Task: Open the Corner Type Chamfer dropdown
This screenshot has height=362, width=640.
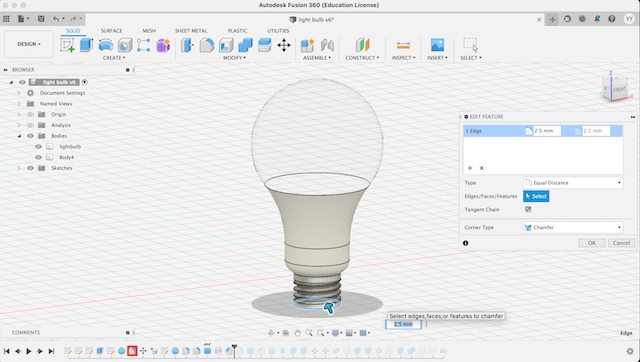Action: (573, 227)
